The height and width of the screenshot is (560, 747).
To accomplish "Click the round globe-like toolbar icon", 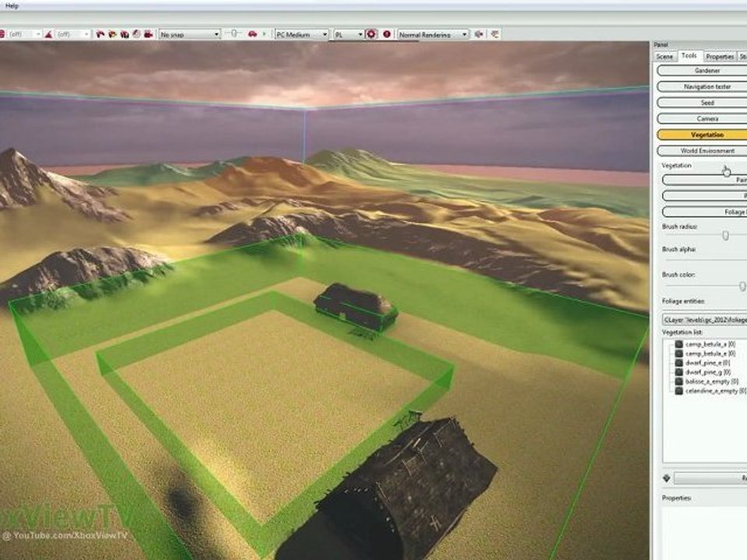I will point(137,33).
